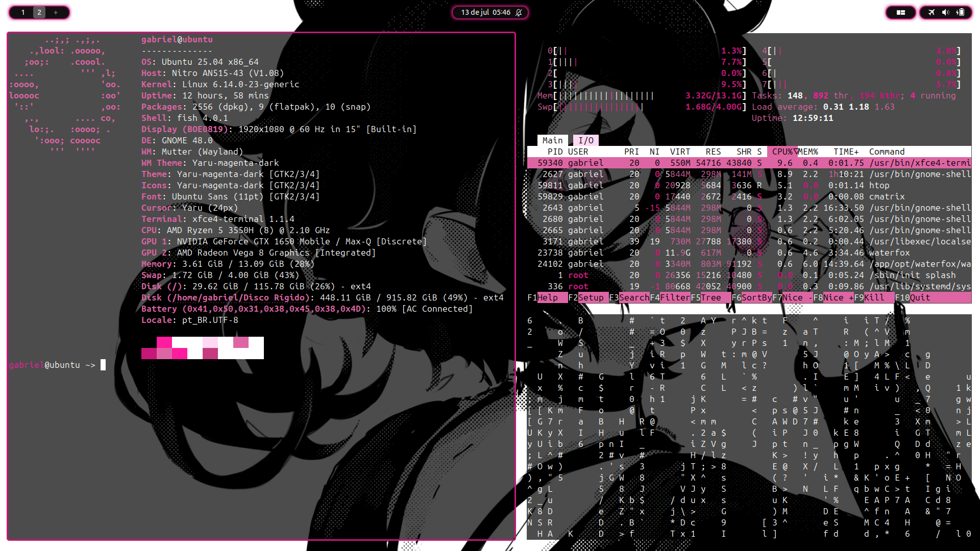This screenshot has width=980, height=551.
Task: Switch to htop Main tab
Action: point(552,140)
